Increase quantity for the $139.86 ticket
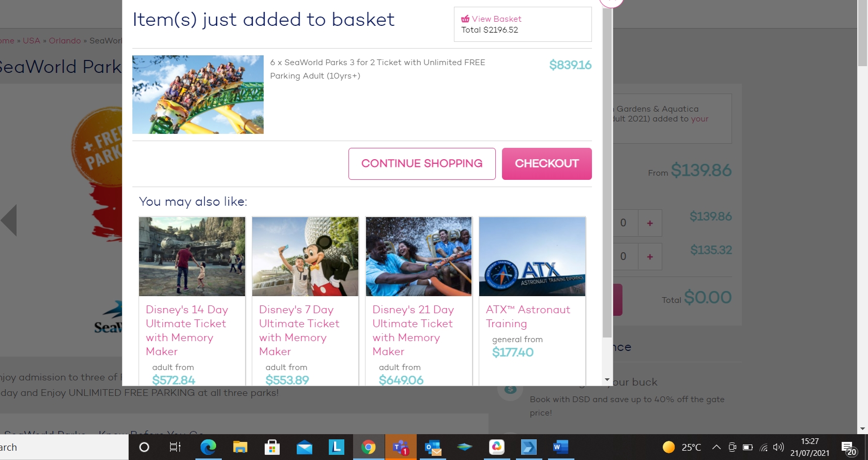Viewport: 868px width, 460px height. (x=650, y=223)
